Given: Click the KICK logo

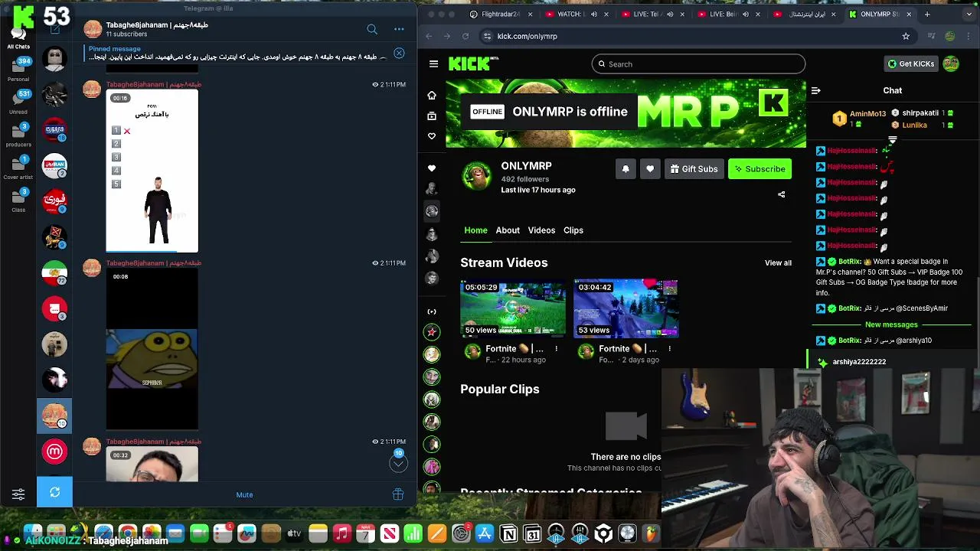Looking at the screenshot, I should pyautogui.click(x=473, y=64).
